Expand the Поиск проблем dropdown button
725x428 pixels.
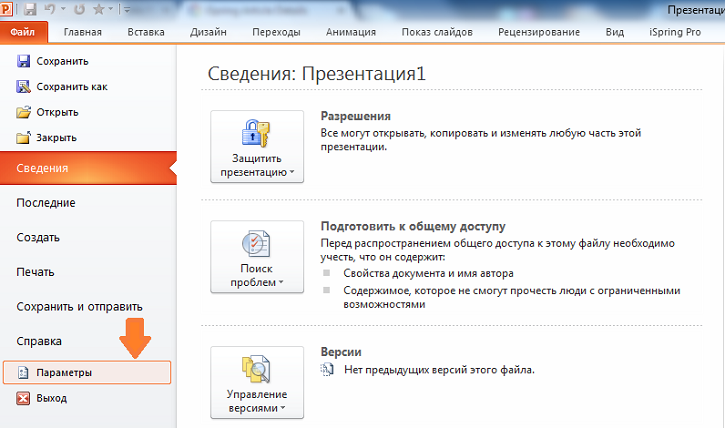click(x=257, y=256)
